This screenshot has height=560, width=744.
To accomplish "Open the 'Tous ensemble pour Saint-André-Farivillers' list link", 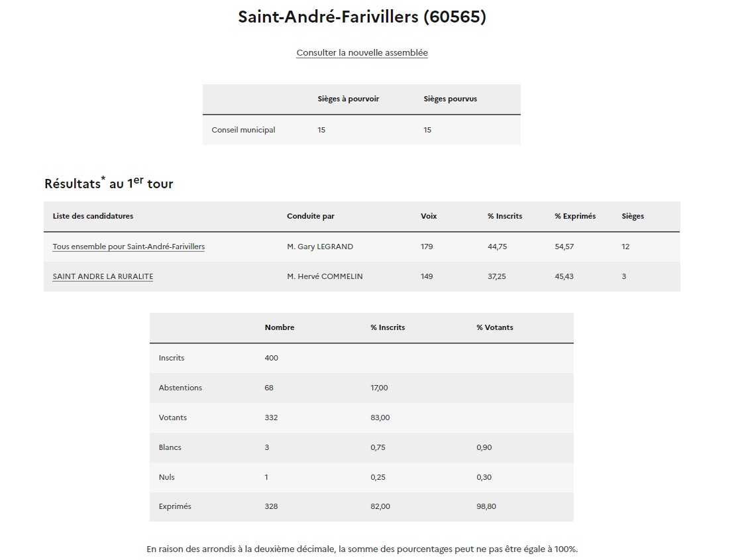I will click(x=129, y=247).
